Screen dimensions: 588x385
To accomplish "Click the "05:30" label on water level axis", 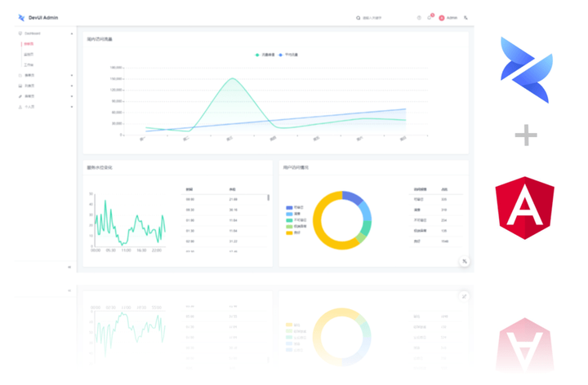I will (x=110, y=250).
